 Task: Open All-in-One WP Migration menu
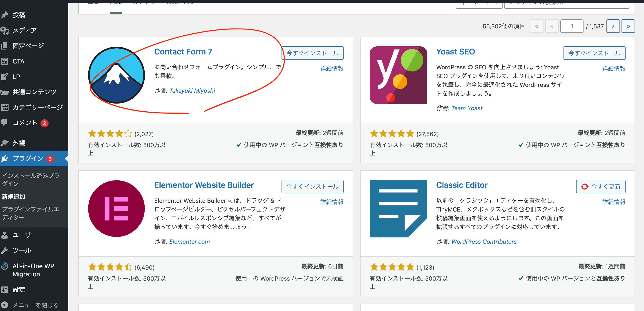click(x=34, y=270)
